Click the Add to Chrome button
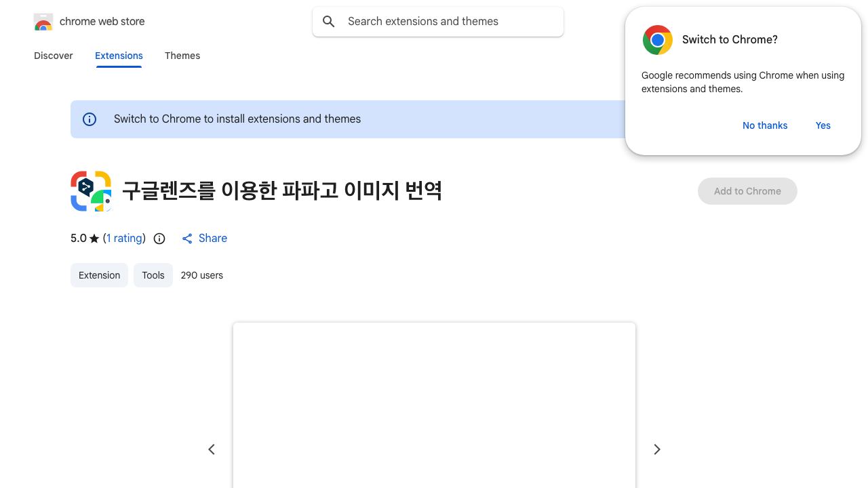The width and height of the screenshot is (868, 488). 747,191
